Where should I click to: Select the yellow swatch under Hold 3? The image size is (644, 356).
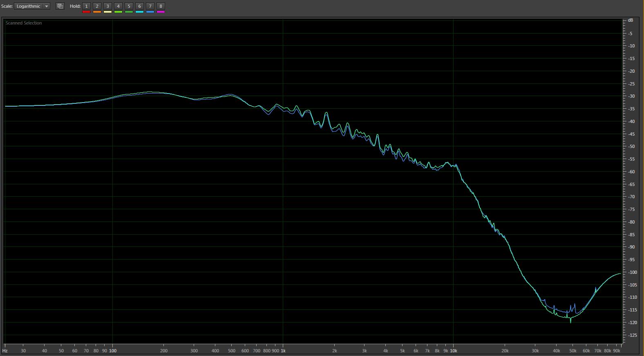point(107,12)
